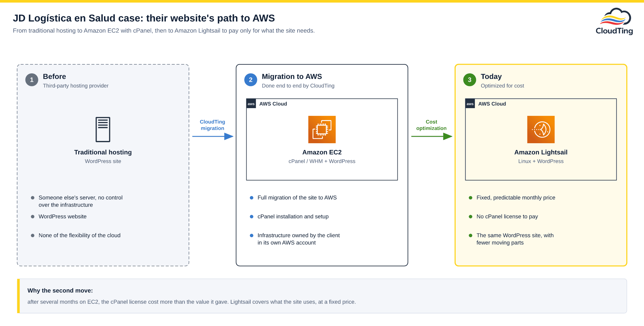This screenshot has height=326, width=644.
Task: Click the aws badge in the Migration to AWS panel
Action: coord(251,104)
